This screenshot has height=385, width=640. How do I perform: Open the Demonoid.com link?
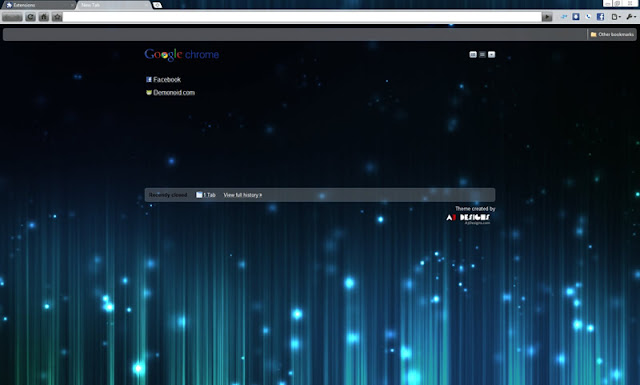pos(170,93)
